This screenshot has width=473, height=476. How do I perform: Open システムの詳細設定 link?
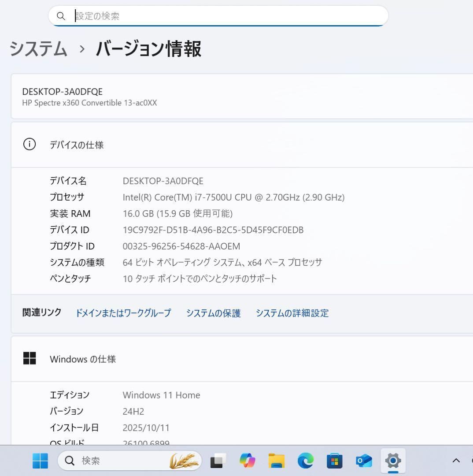(292, 313)
